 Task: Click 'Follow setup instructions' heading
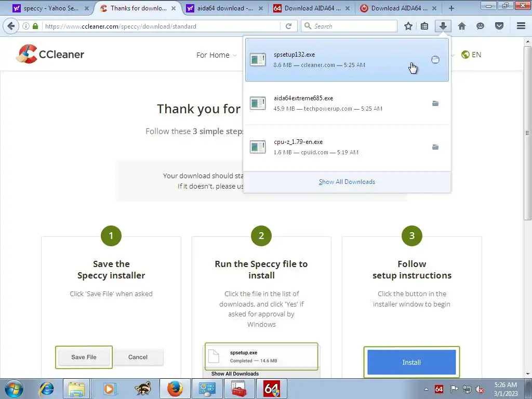pyautogui.click(x=412, y=270)
